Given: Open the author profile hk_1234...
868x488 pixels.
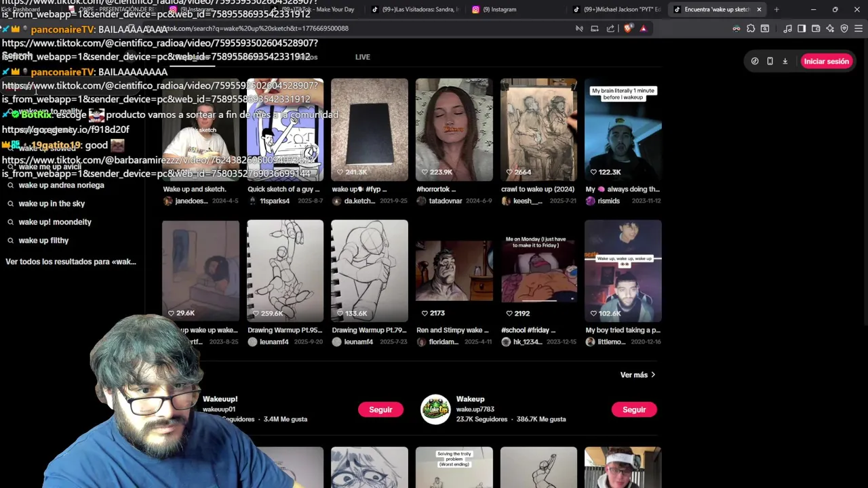Looking at the screenshot, I should pos(528,342).
